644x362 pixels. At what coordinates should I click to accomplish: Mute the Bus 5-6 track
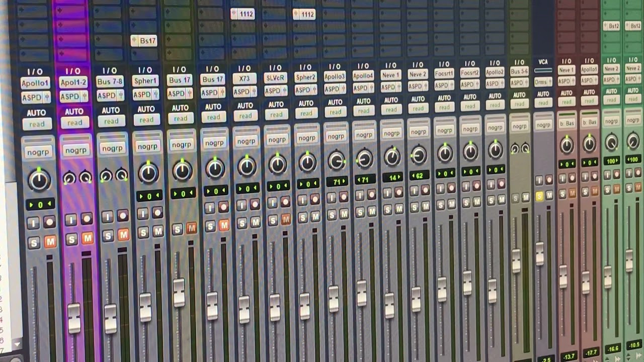click(x=526, y=198)
